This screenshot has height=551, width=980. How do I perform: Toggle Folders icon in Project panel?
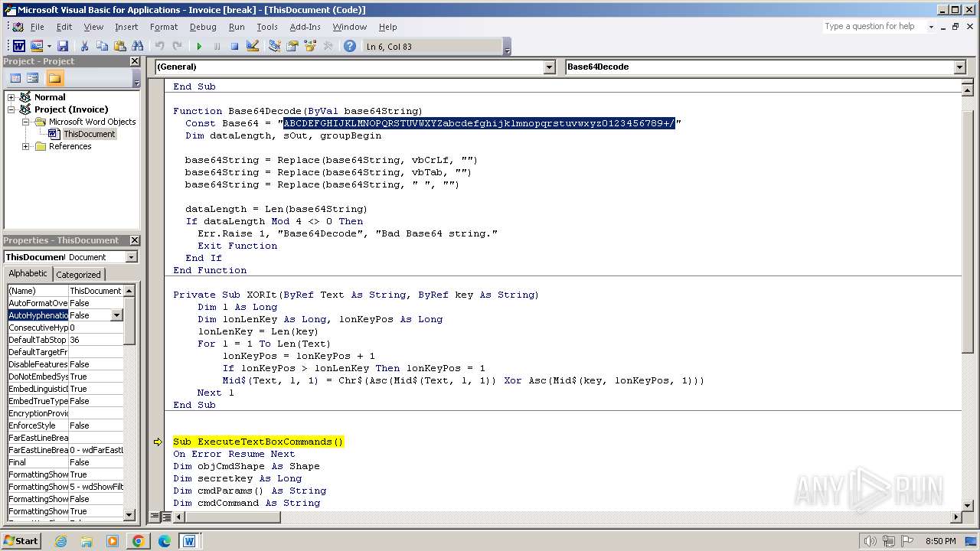(x=54, y=78)
